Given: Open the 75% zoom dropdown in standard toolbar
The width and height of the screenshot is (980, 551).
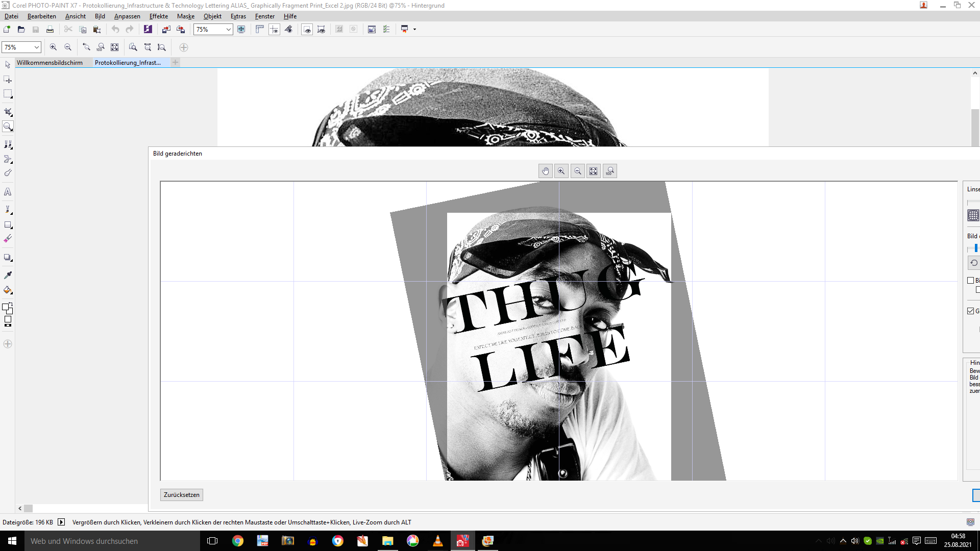Looking at the screenshot, I should pyautogui.click(x=229, y=30).
